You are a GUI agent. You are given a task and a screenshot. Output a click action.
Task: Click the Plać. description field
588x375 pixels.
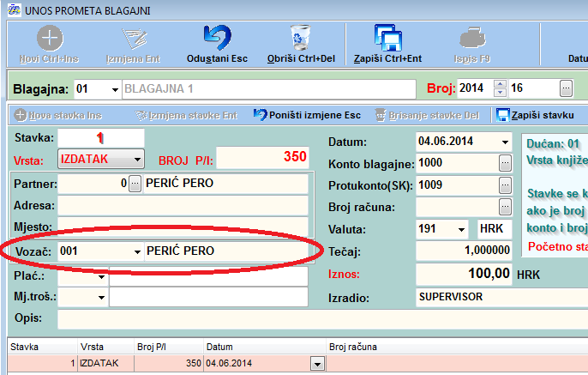(x=208, y=277)
